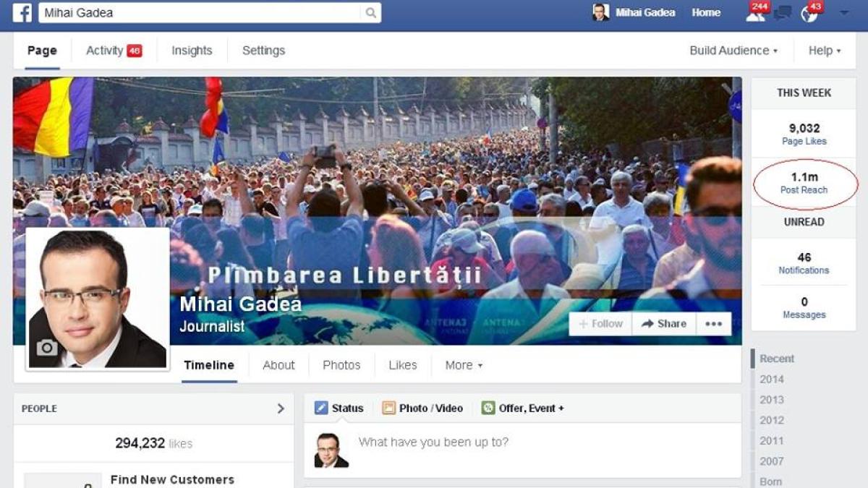Open the Post Reach link
This screenshot has width=868, height=488.
tap(804, 190)
